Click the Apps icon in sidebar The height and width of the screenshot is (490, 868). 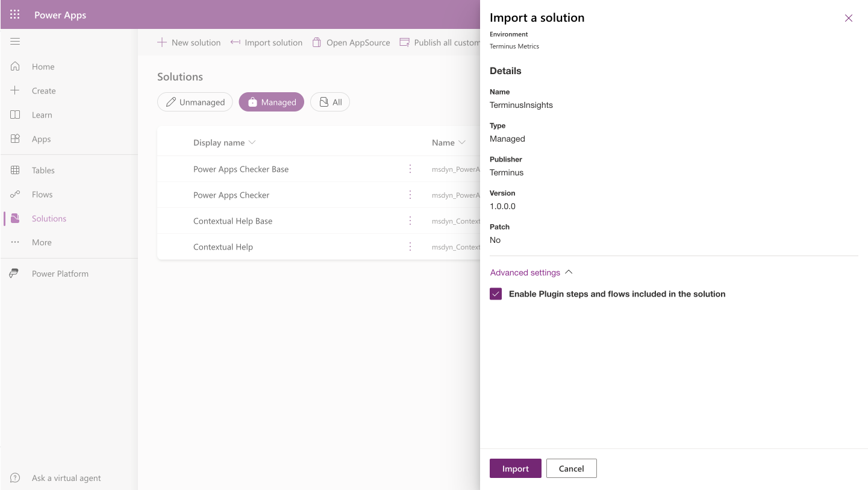tap(15, 139)
